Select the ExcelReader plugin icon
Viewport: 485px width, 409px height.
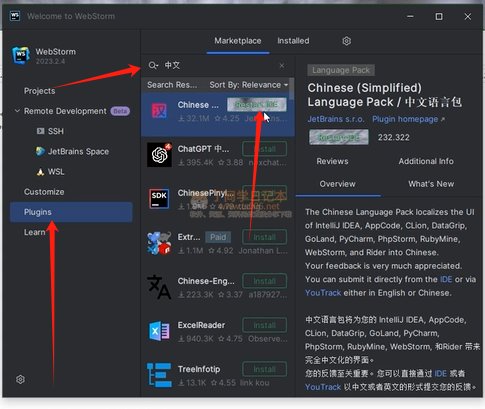[159, 331]
